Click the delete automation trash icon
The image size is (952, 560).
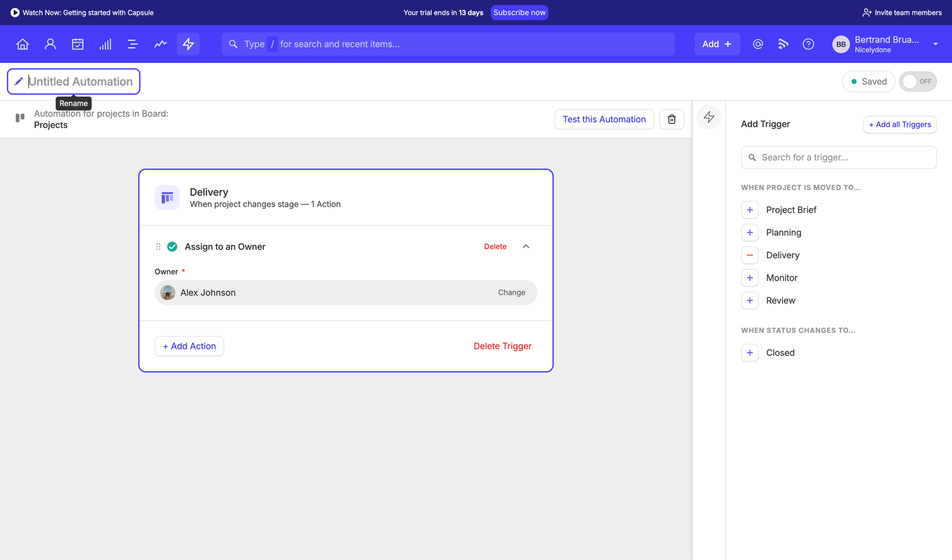tap(671, 119)
